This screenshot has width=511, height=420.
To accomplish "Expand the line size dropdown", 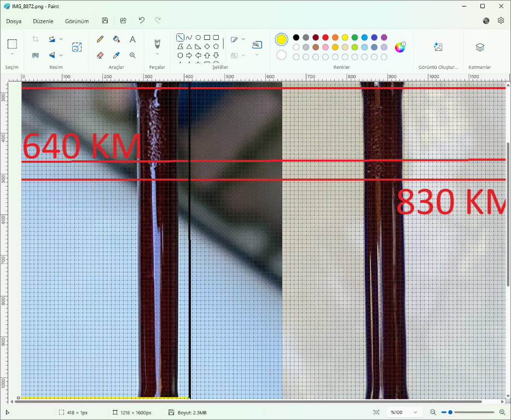I will point(257,55).
